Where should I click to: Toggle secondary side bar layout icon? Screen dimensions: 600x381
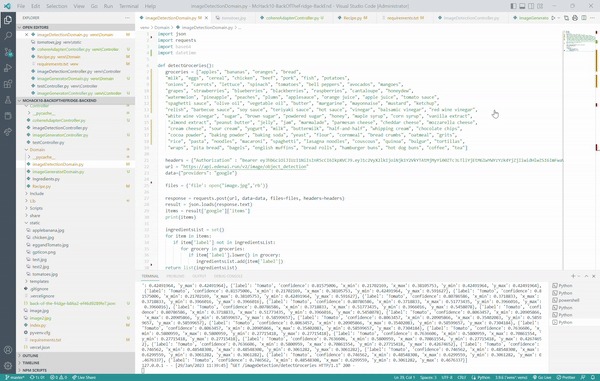(x=531, y=6)
